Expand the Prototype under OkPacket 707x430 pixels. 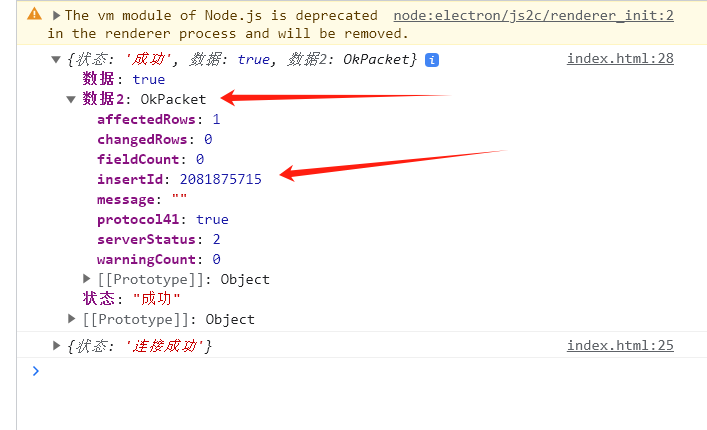click(x=87, y=279)
